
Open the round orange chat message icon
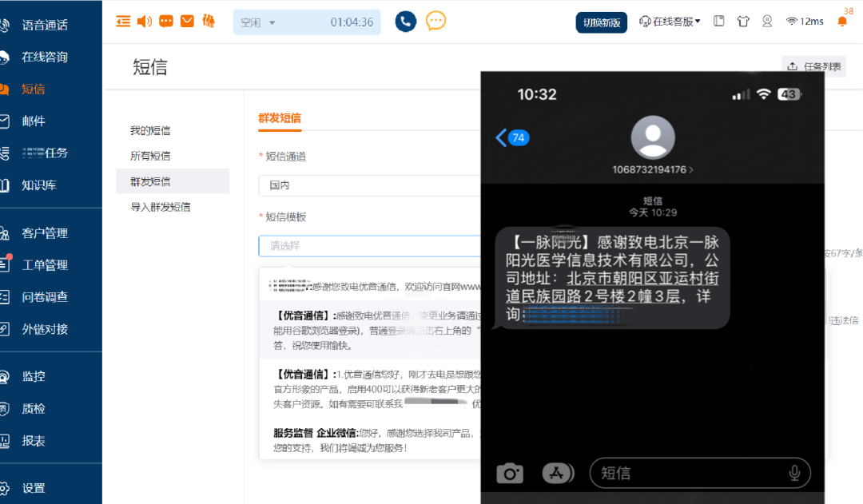436,22
